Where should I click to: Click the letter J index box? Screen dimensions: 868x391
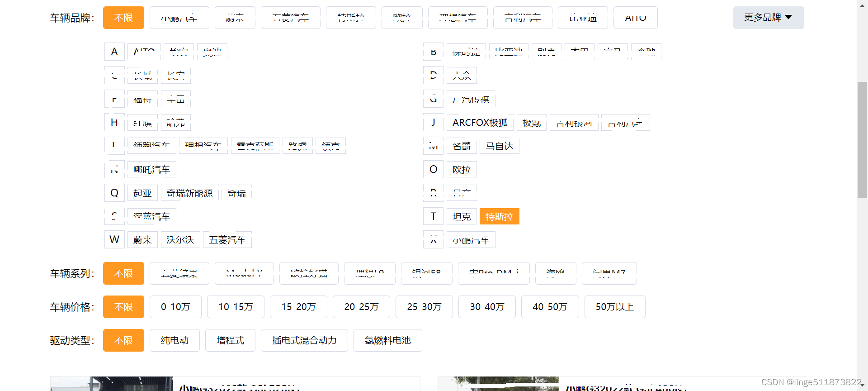click(x=433, y=123)
